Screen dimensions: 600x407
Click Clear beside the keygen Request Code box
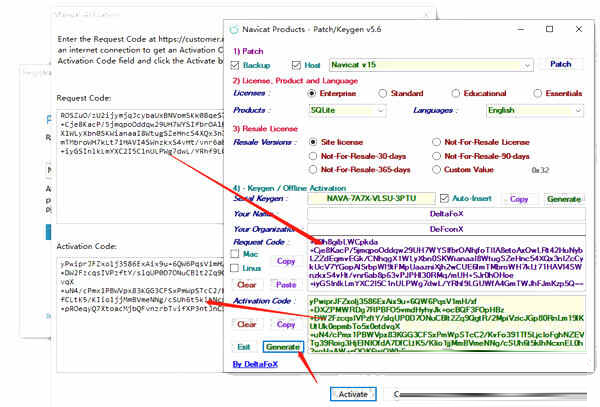tap(246, 285)
